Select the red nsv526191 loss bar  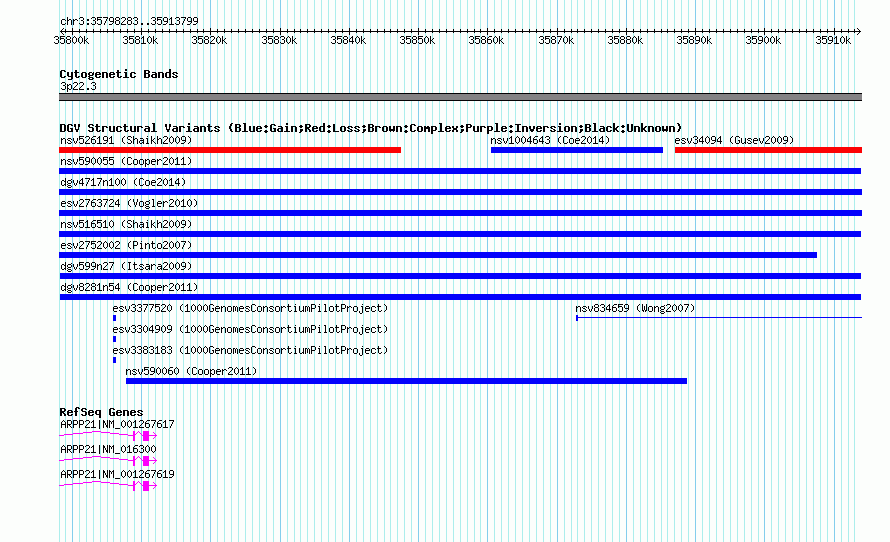[x=230, y=150]
